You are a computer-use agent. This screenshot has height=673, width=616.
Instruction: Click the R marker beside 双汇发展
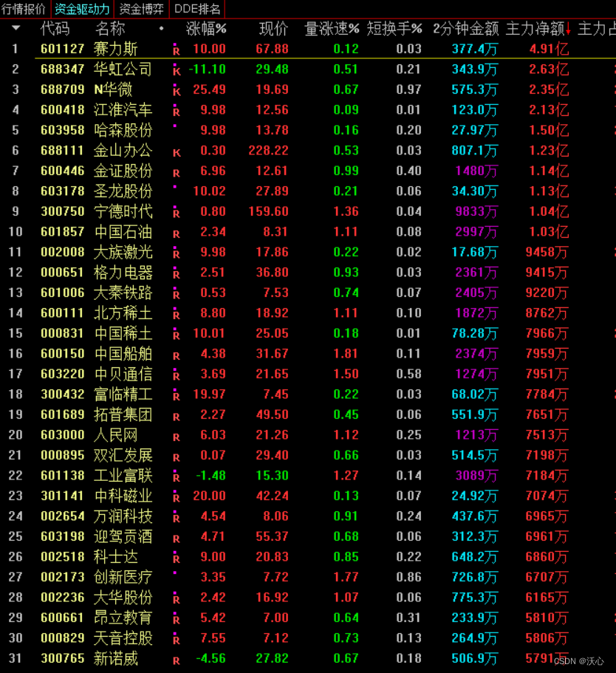[176, 457]
